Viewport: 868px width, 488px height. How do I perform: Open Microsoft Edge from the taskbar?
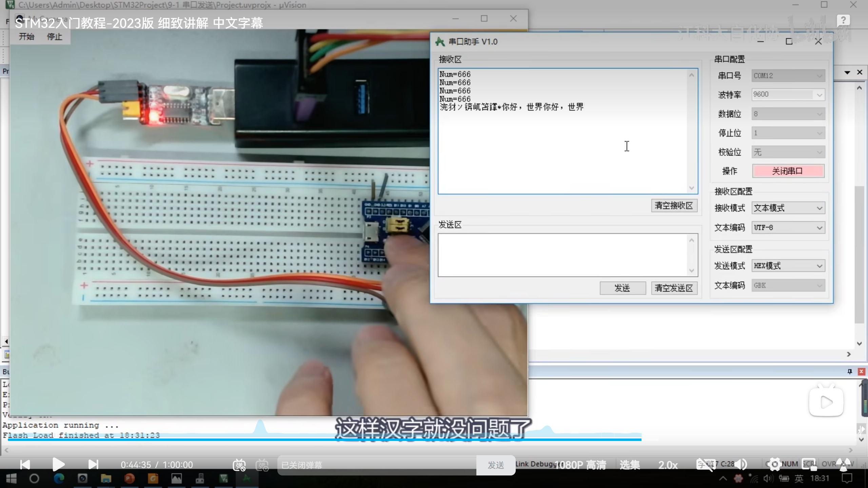[x=59, y=479]
